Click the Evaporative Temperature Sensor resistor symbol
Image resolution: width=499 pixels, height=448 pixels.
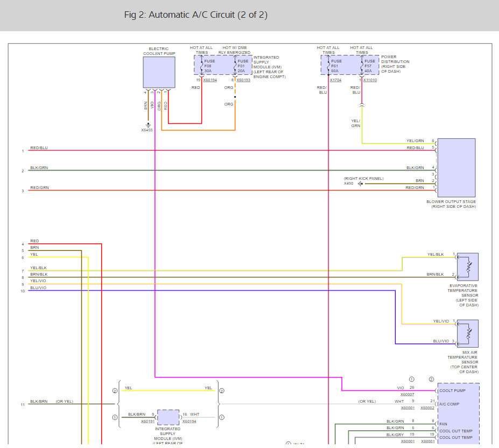pyautogui.click(x=468, y=266)
